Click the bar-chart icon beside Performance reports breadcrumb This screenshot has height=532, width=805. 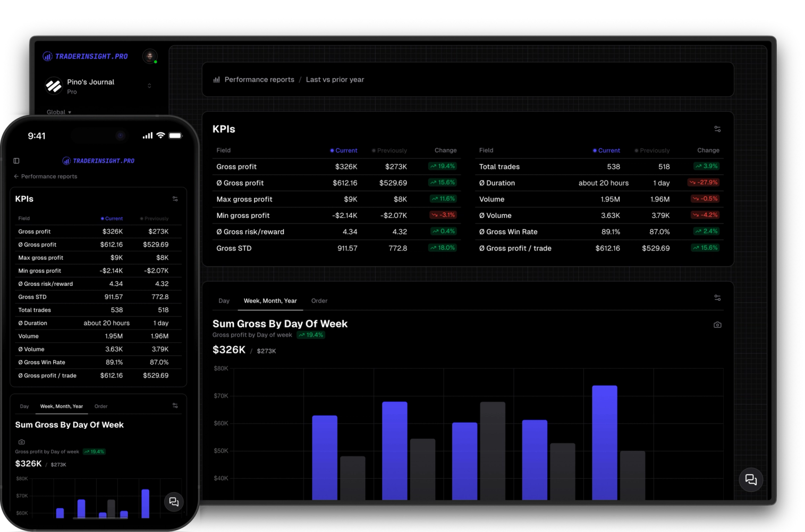point(216,79)
